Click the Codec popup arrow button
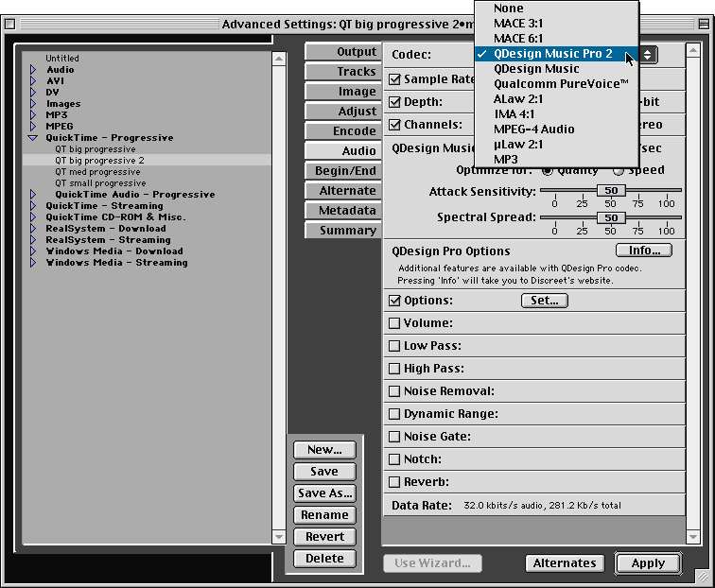 pos(647,56)
